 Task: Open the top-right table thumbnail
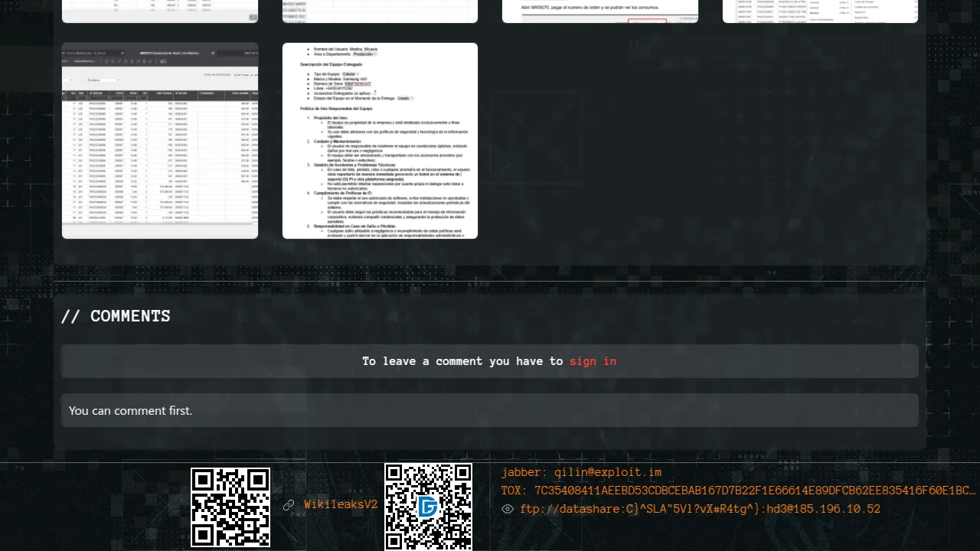pyautogui.click(x=820, y=11)
